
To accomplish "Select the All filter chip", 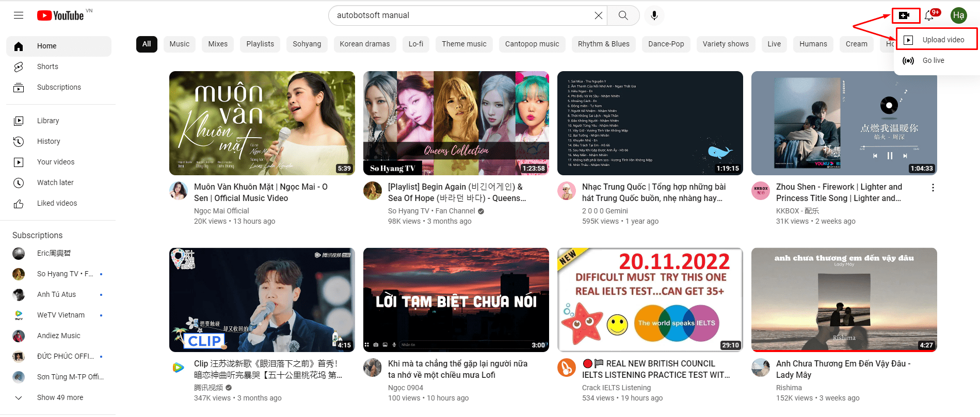I will click(147, 44).
